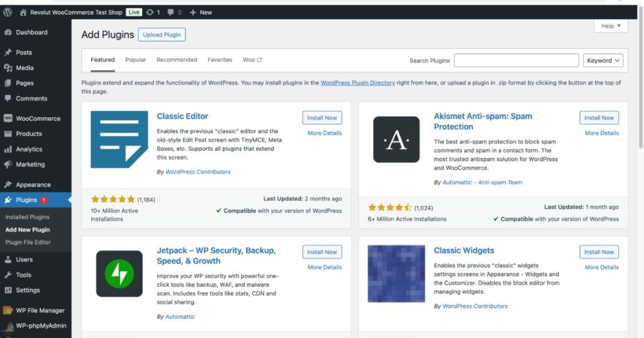
Task: Open Automattic - Anti-spam Team author link
Action: click(482, 182)
